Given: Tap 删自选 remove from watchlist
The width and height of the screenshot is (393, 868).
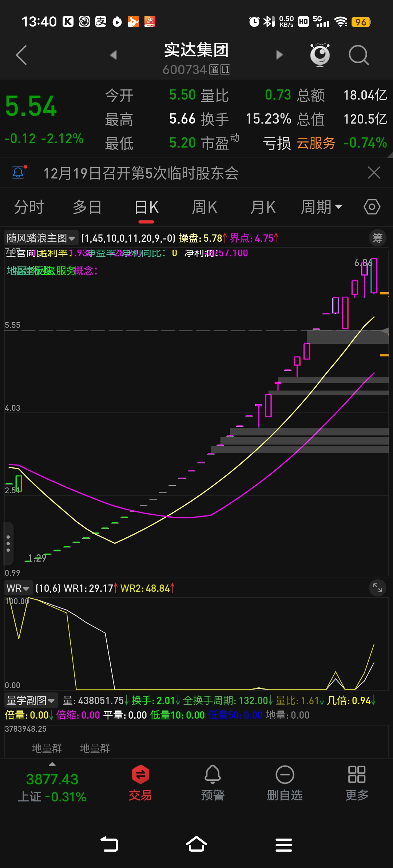Looking at the screenshot, I should [x=285, y=783].
